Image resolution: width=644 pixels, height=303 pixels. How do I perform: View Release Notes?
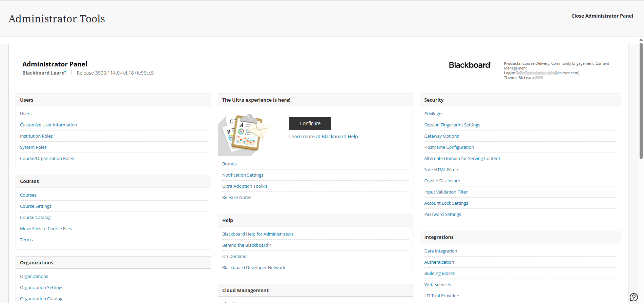coord(236,198)
